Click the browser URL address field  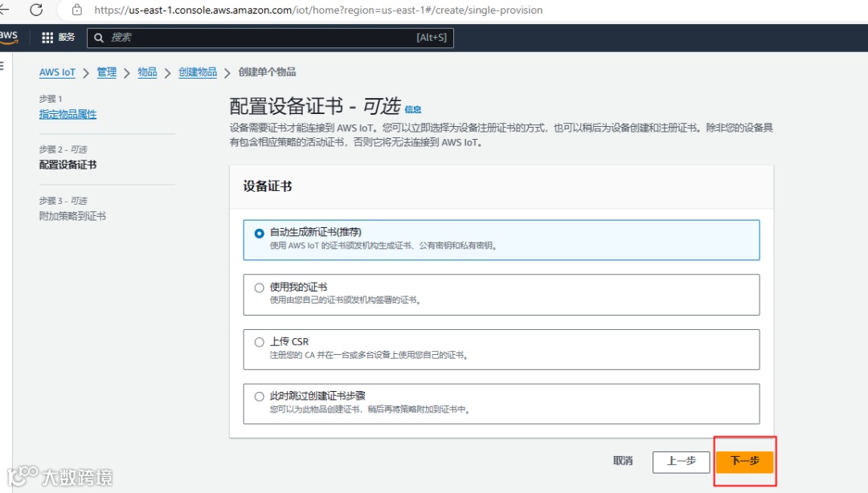318,10
